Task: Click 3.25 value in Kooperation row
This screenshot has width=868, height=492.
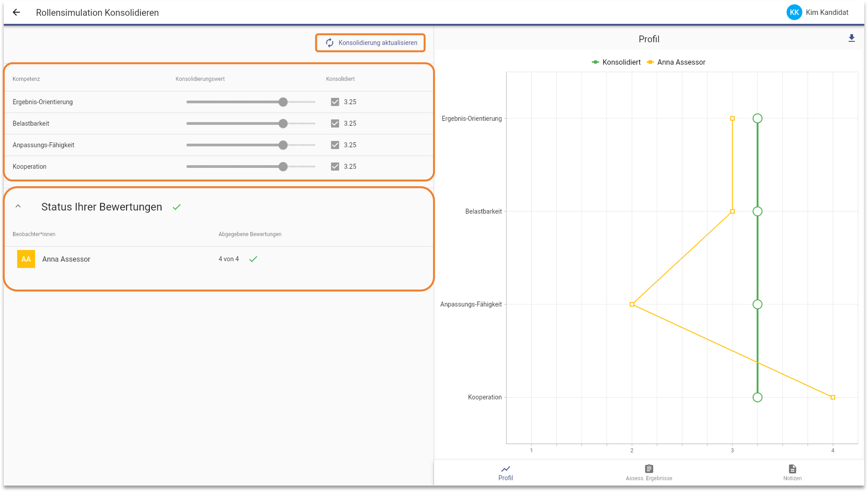Action: pos(350,167)
